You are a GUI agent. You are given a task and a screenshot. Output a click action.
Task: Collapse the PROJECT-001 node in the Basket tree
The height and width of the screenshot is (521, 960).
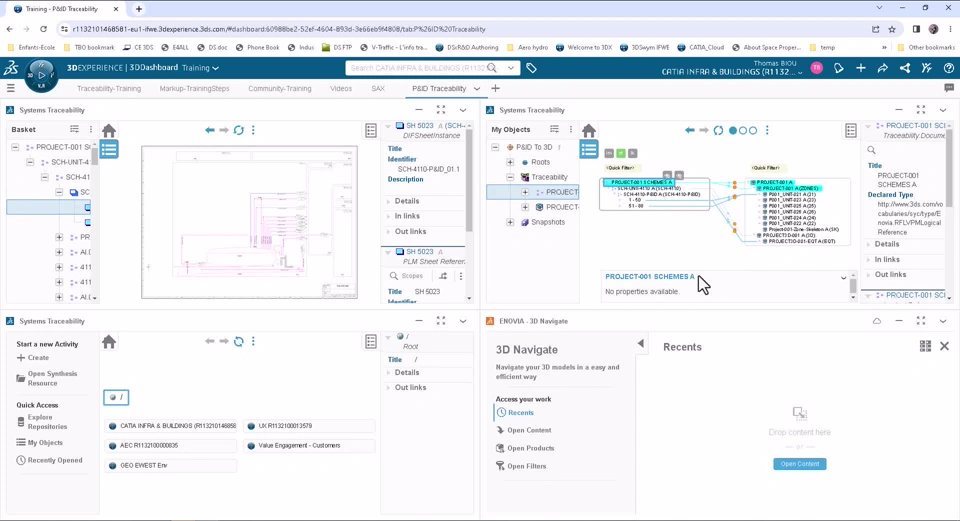pos(16,147)
